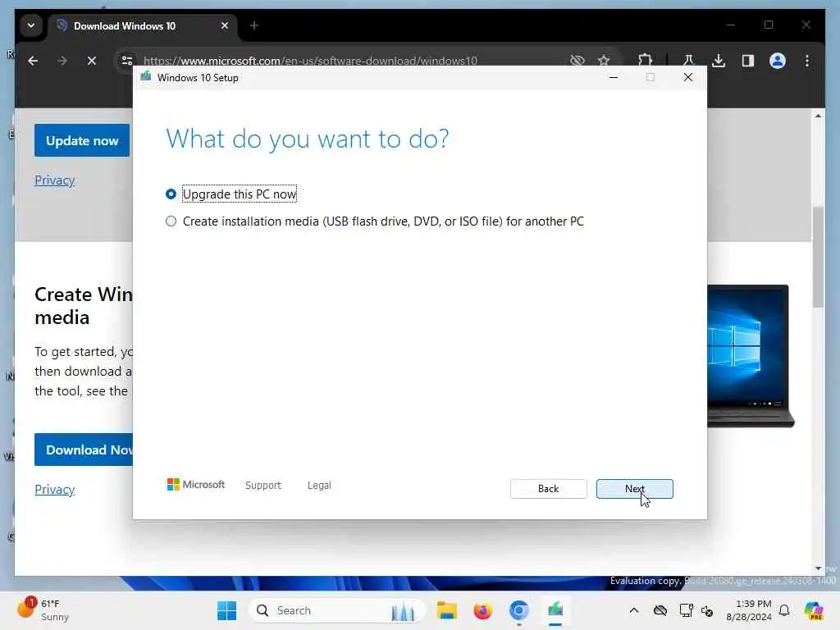
Task: Close the Download Windows 10 tab
Action: (225, 25)
